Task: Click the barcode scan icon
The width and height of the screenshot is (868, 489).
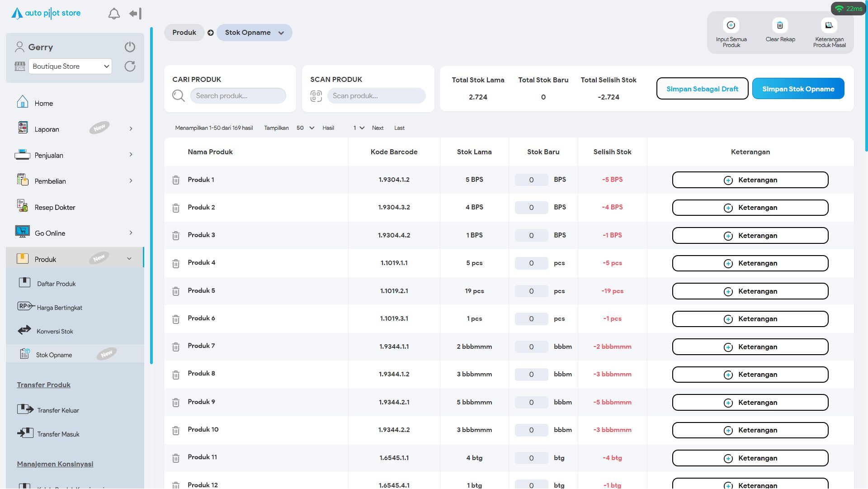Action: point(316,96)
